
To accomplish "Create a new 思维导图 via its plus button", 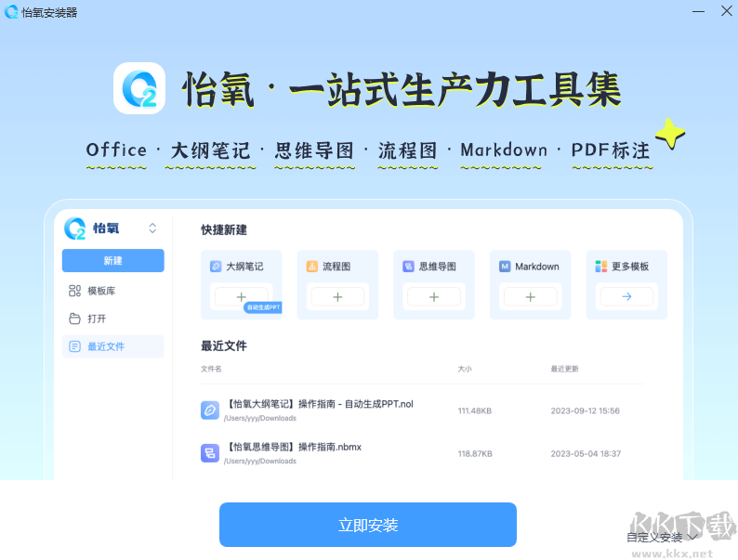I will pos(434,296).
